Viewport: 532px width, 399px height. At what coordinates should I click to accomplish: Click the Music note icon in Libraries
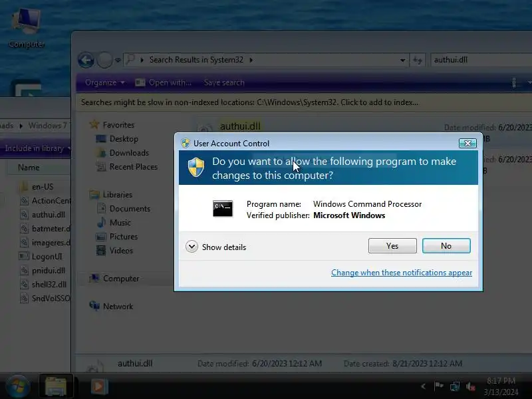pyautogui.click(x=101, y=223)
